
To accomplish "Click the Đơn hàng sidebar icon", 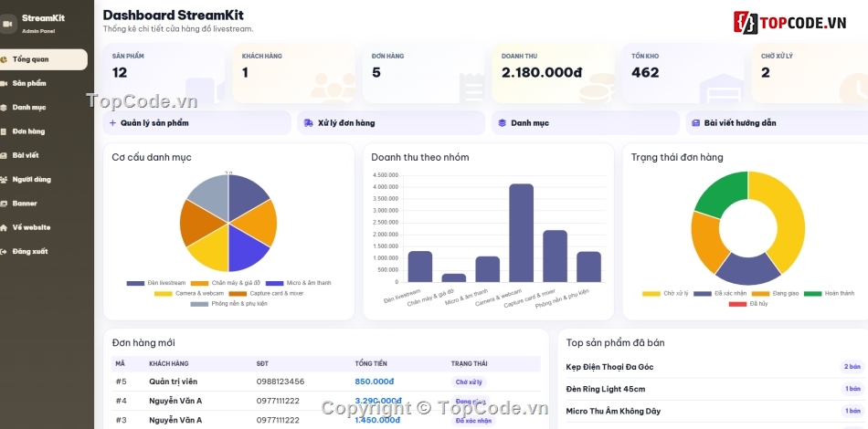I will (x=4, y=131).
